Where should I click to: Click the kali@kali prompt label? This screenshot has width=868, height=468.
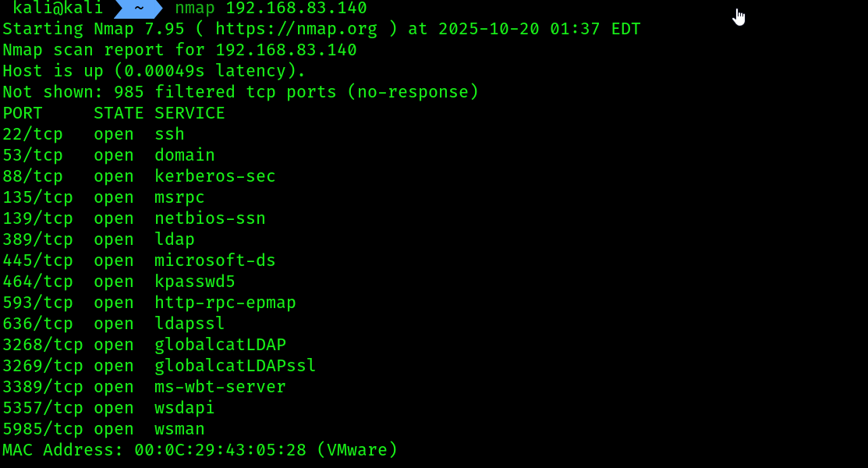pyautogui.click(x=58, y=9)
